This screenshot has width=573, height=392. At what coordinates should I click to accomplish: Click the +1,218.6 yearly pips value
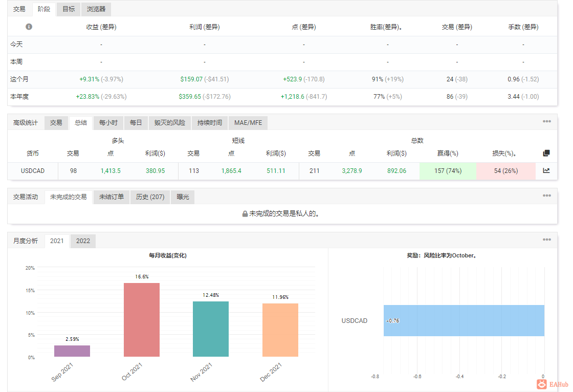point(292,97)
